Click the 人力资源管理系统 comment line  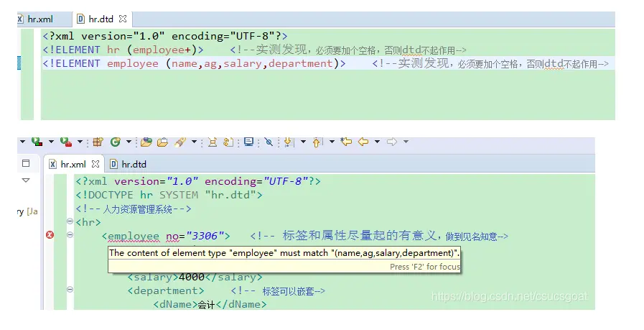pyautogui.click(x=134, y=209)
